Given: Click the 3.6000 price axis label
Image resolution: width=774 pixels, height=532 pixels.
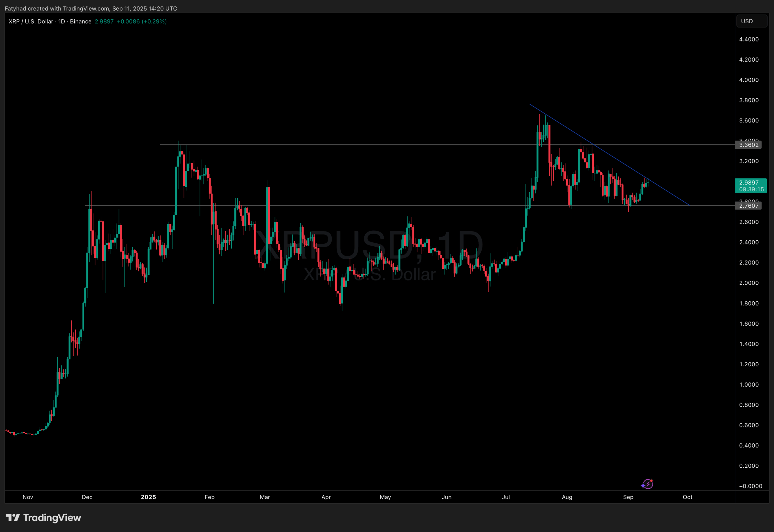Looking at the screenshot, I should tap(749, 121).
